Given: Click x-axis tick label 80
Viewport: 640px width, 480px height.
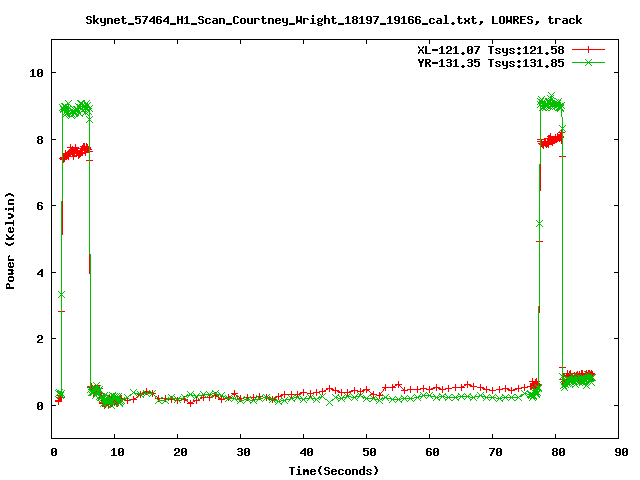Looking at the screenshot, I should pyautogui.click(x=558, y=452).
